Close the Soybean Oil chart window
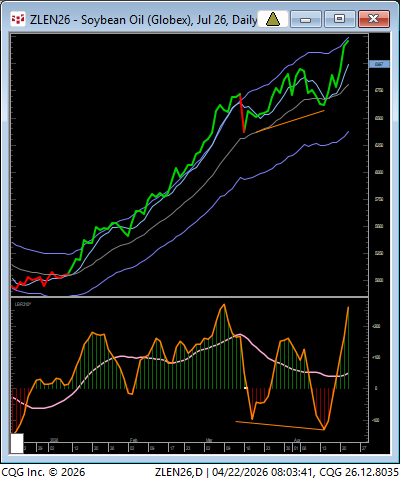Screen dimensions: 400x480 tap(374, 19)
